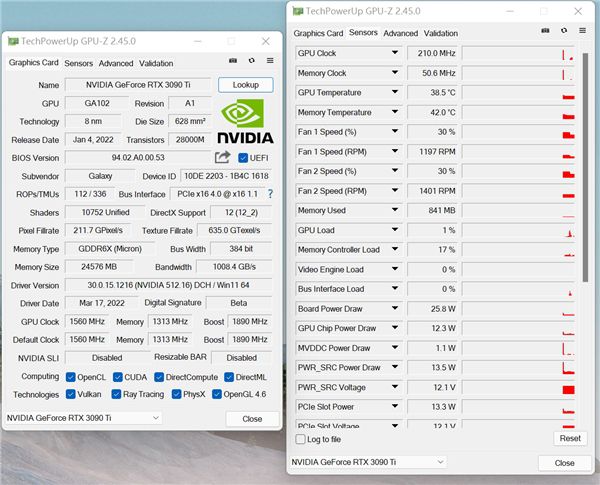Open the GPU Clock sensor dropdown
This screenshot has height=485, width=600.
tap(395, 52)
